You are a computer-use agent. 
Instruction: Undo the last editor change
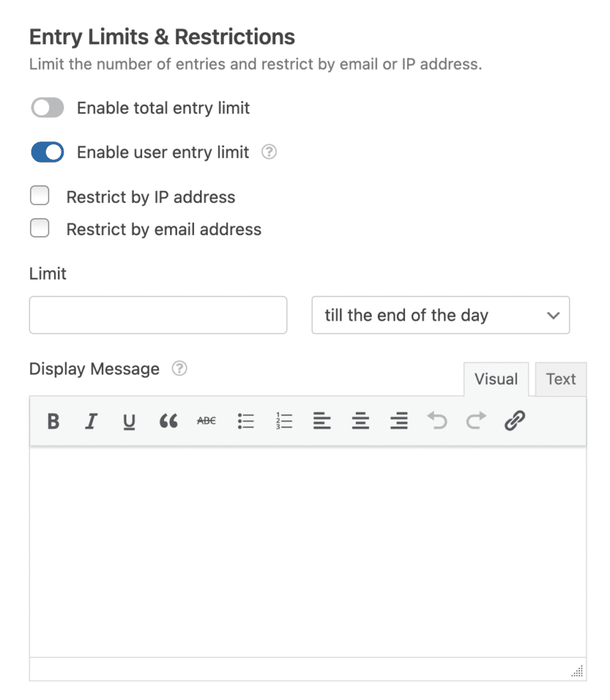tap(437, 421)
